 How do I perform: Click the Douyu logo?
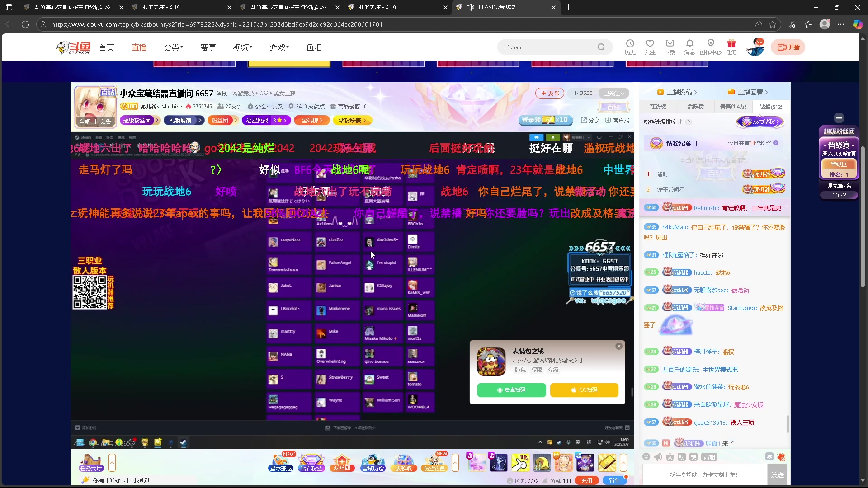(74, 47)
